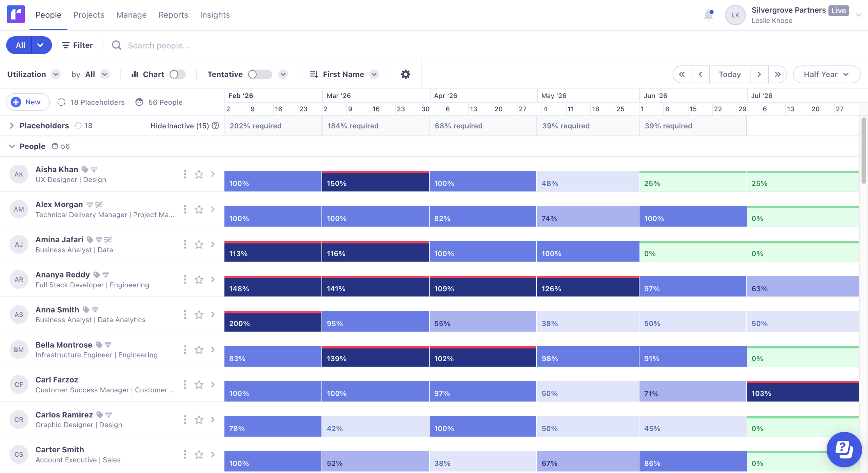Open the settings gear icon
The width and height of the screenshot is (868, 473).
406,74
